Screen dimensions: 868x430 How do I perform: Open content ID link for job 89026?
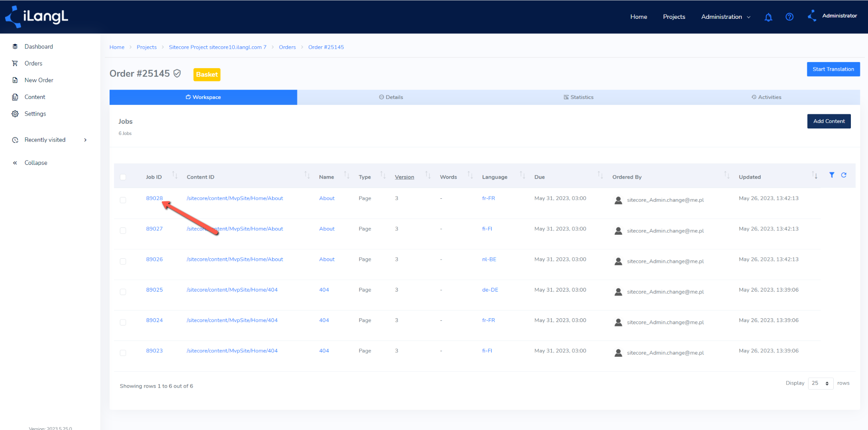(x=235, y=260)
